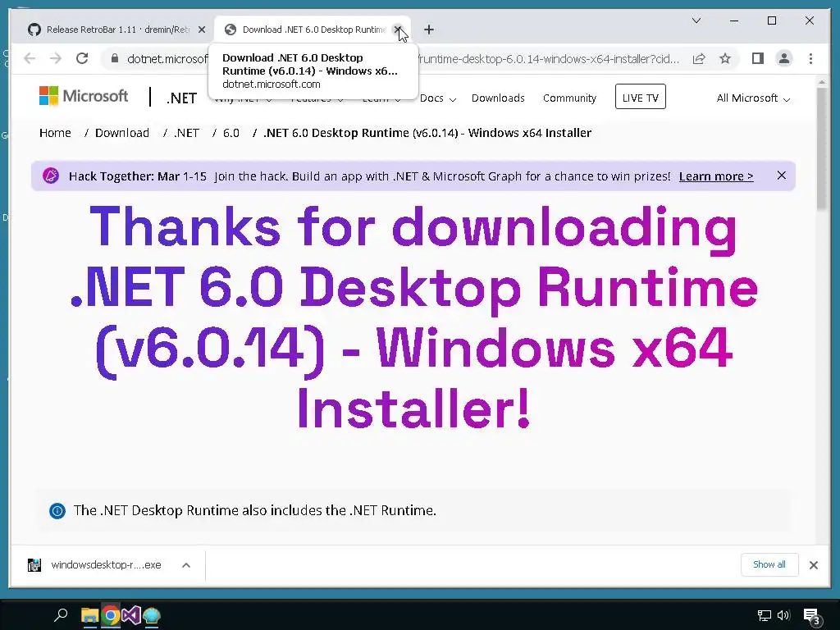
Task: Follow the Learn more link in banner
Action: pyautogui.click(x=715, y=176)
